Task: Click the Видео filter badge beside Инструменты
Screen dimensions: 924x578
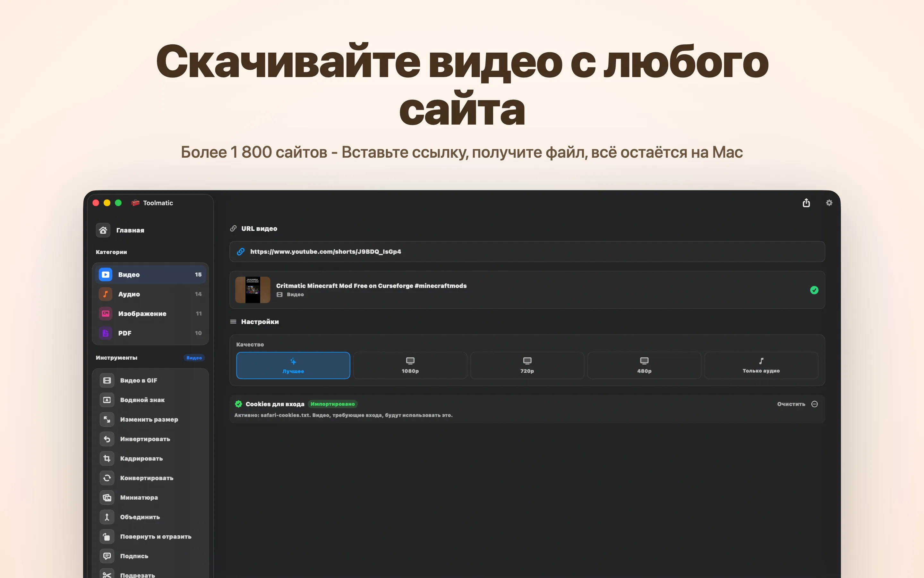Action: click(194, 358)
